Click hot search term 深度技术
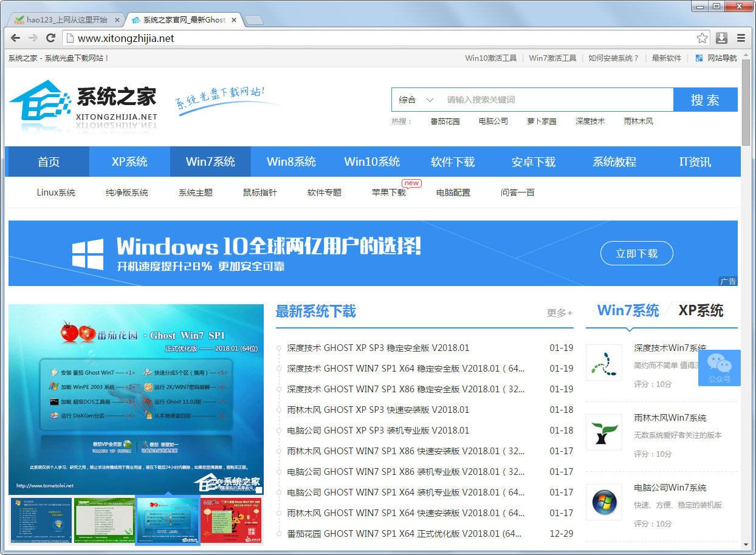The image size is (756, 555). click(591, 121)
